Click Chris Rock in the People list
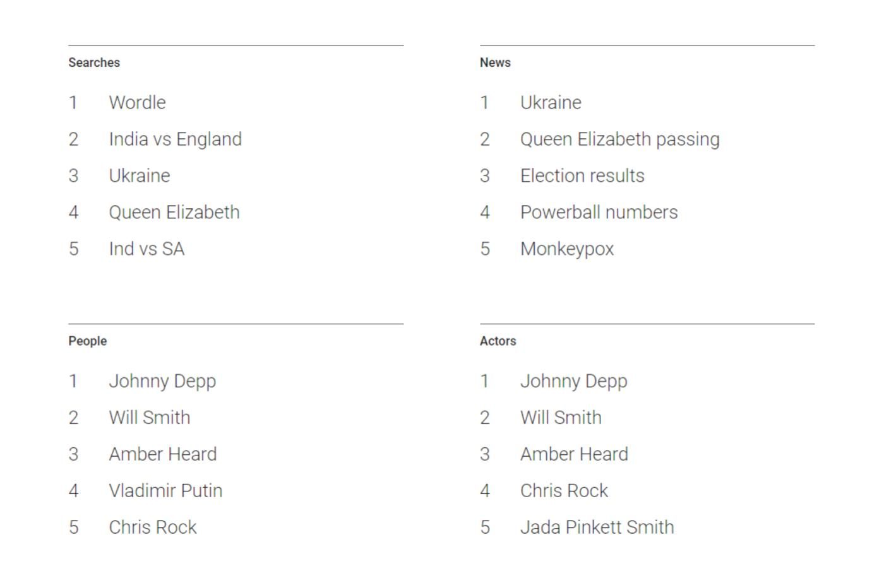884x588 pixels. pos(152,527)
